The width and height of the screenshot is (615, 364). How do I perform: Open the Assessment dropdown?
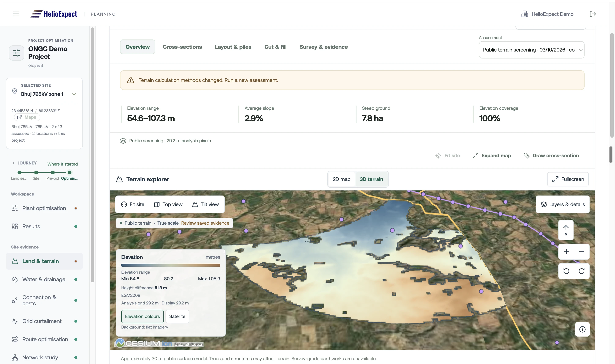(x=531, y=50)
